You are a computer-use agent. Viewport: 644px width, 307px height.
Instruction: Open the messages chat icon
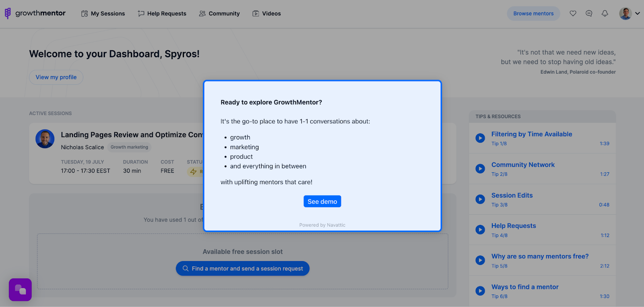point(589,13)
